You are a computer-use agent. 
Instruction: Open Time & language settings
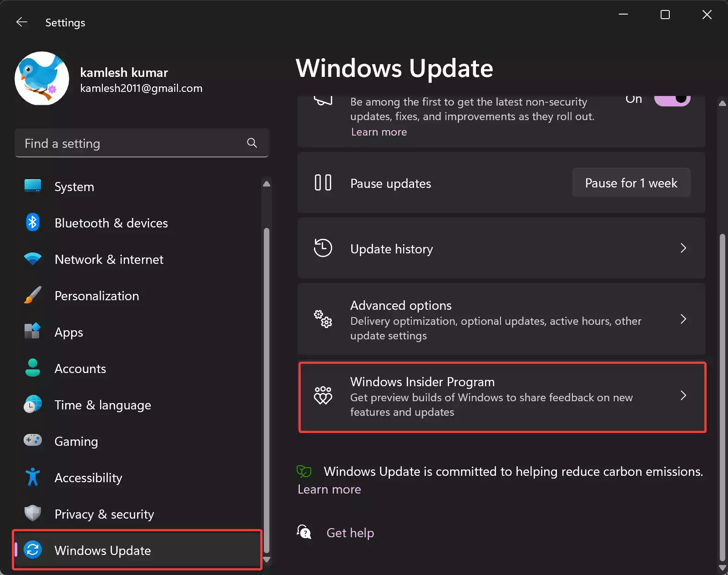[137, 405]
